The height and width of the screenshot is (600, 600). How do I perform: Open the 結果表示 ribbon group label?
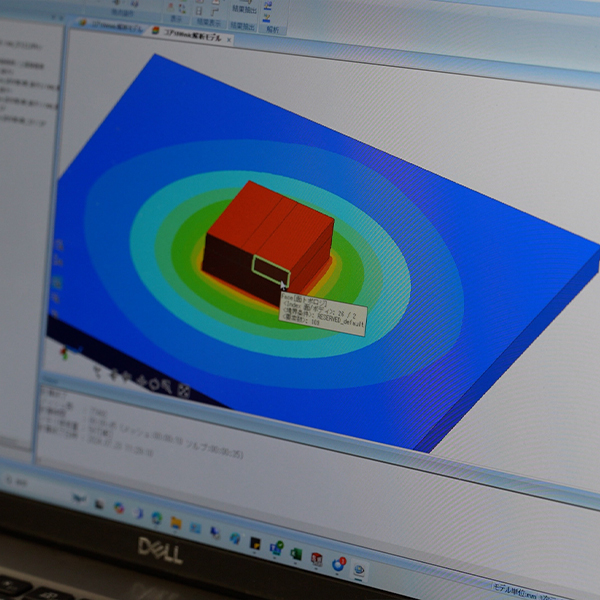pos(209,22)
